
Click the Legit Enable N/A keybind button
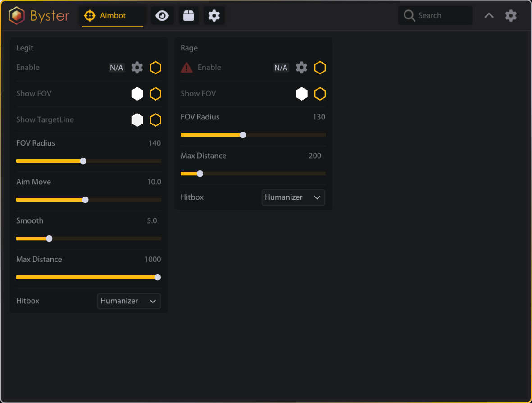tap(116, 68)
